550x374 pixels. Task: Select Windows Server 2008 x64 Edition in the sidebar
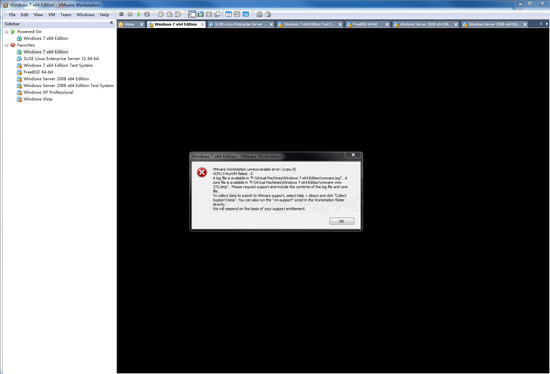(56, 79)
